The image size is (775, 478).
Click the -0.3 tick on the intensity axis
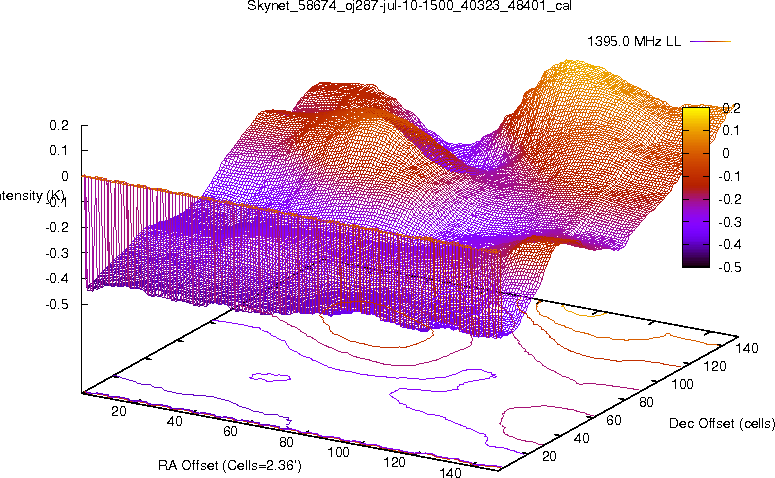[x=57, y=253]
